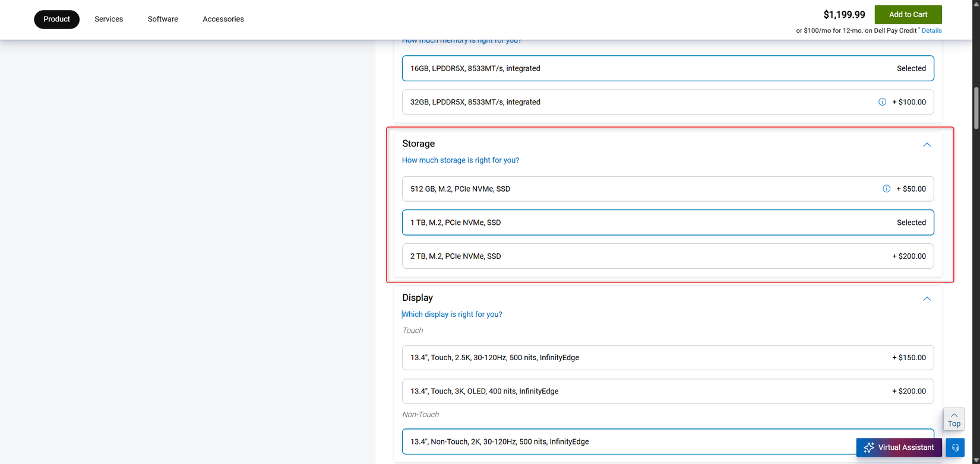
Task: Click the headset support icon
Action: click(955, 447)
